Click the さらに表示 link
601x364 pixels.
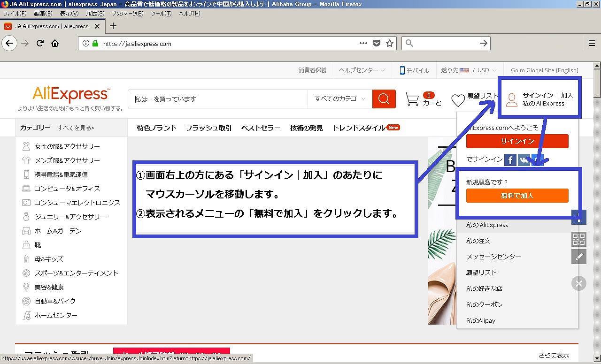(554, 355)
